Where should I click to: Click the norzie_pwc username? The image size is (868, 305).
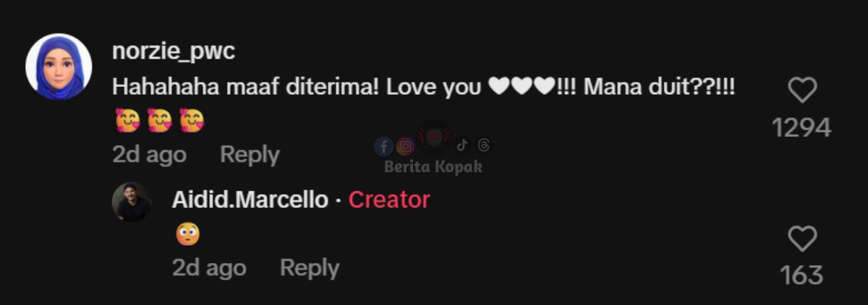174,51
